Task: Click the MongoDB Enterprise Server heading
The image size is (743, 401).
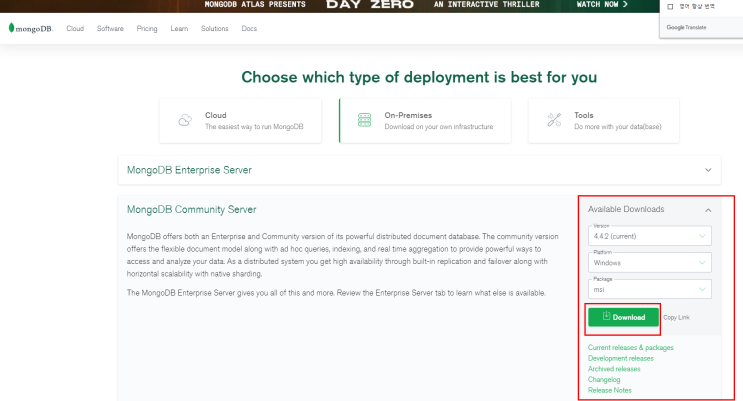Action: (189, 170)
